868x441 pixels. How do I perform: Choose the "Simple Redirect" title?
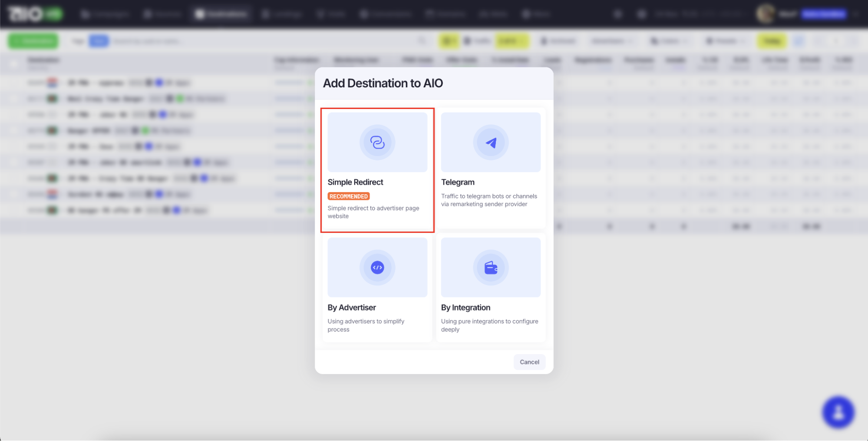[x=355, y=182]
